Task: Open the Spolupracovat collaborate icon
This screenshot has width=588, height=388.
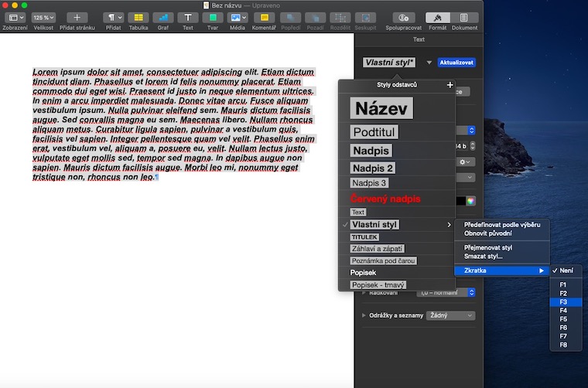Action: pos(404,18)
